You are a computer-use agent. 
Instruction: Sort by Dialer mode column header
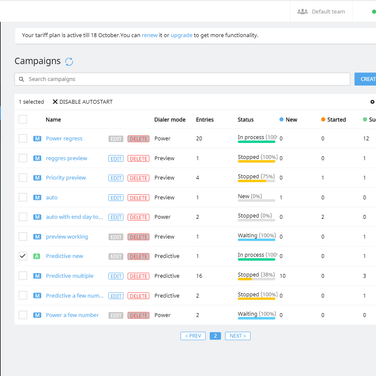click(x=170, y=120)
